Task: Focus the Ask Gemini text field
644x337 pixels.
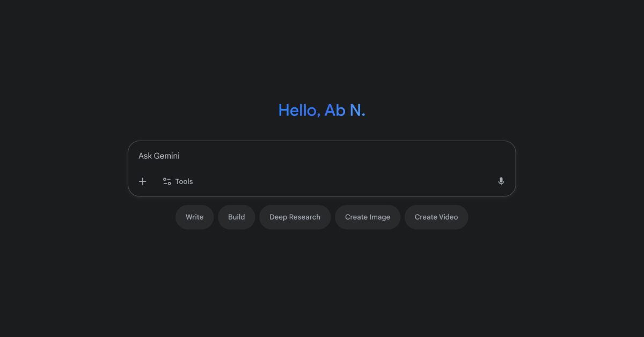Action: [x=322, y=156]
